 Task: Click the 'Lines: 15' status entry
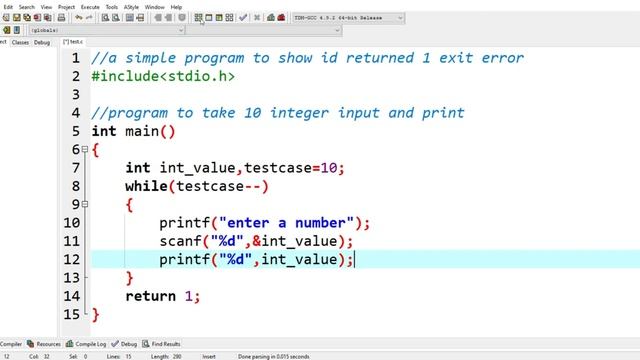coord(119,356)
